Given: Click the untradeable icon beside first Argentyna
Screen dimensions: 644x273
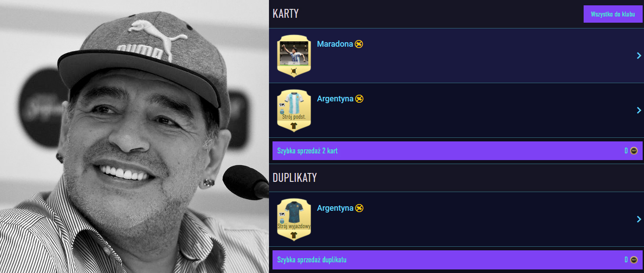Looking at the screenshot, I should [x=360, y=99].
